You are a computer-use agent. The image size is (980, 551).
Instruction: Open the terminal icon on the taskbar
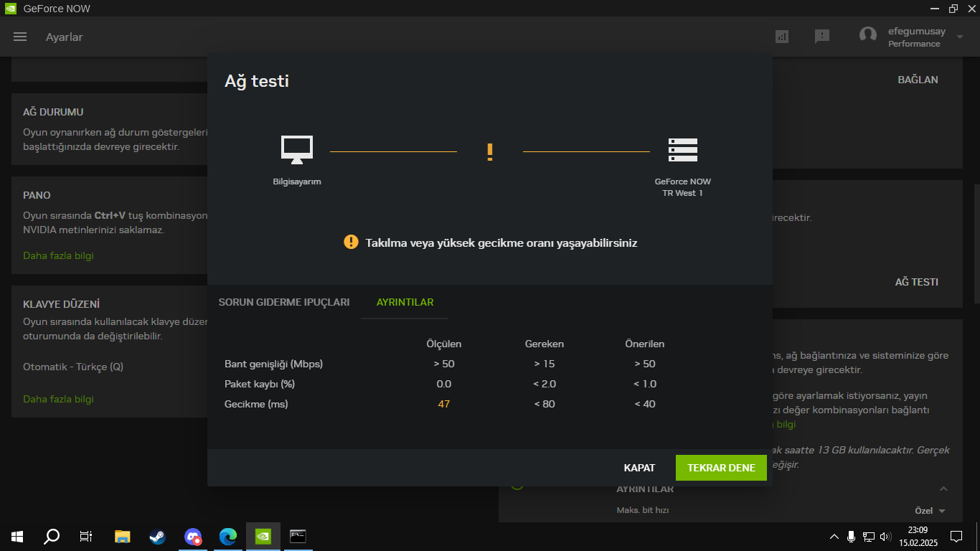[298, 536]
